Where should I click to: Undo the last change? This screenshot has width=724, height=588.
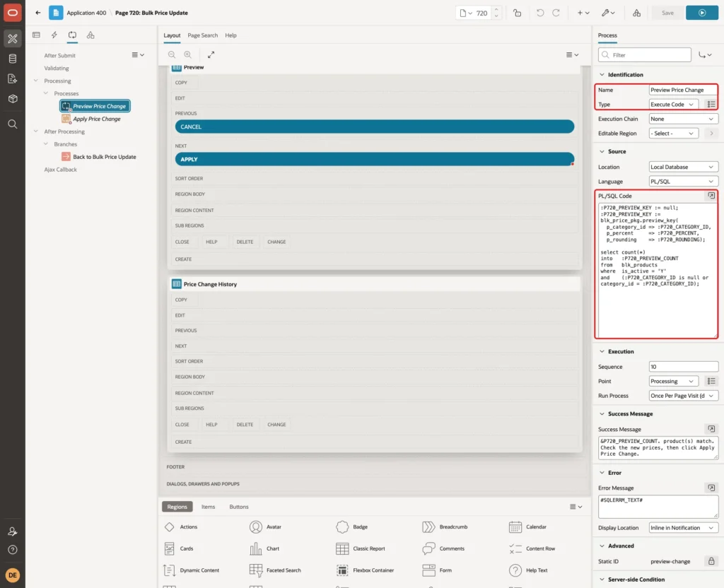(x=540, y=13)
